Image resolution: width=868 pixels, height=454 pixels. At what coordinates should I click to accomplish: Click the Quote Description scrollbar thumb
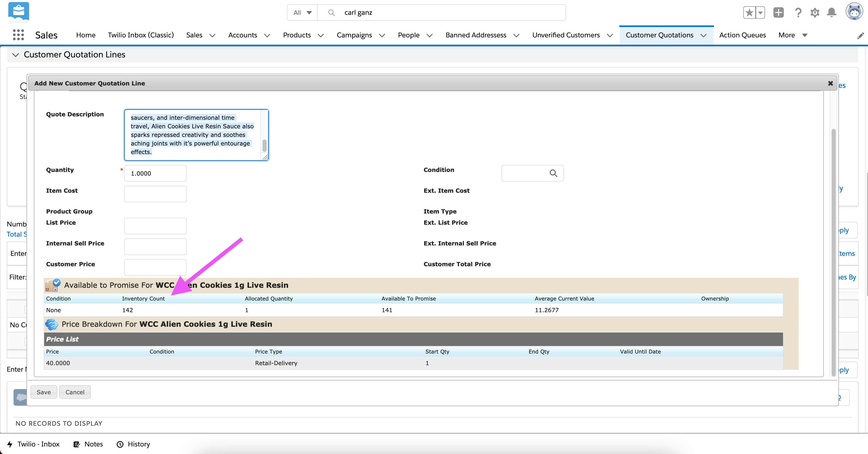(265, 146)
